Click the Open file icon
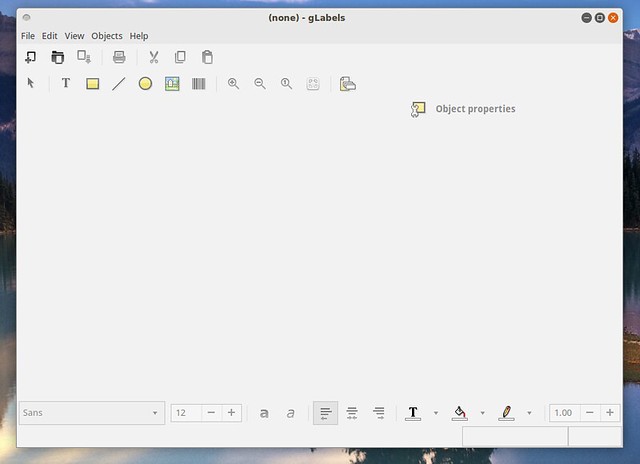640x464 pixels. click(x=57, y=57)
